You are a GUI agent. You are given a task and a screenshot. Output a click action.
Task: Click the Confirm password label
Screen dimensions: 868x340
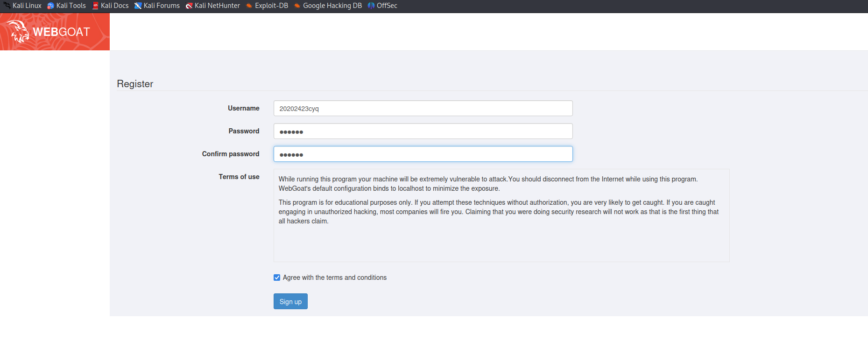(x=230, y=154)
